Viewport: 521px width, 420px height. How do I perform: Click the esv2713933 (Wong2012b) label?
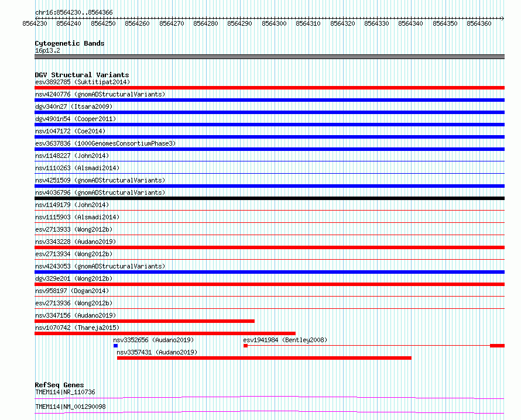tap(74, 229)
